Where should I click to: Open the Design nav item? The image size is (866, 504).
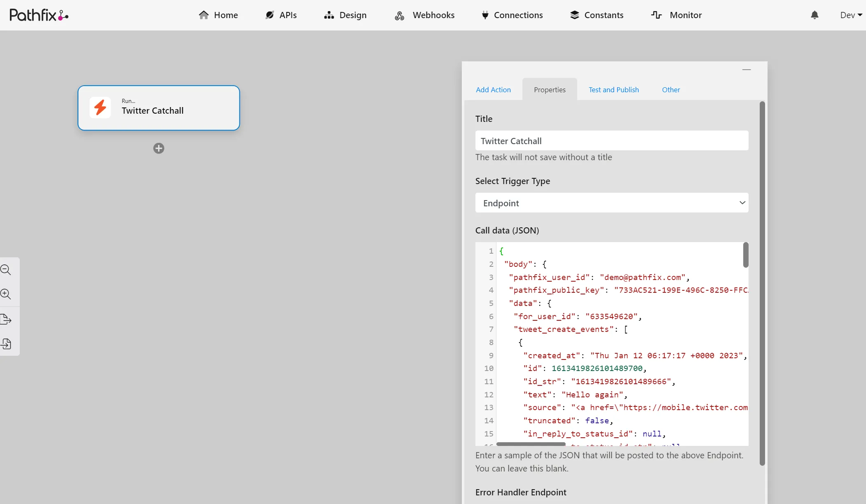[x=345, y=15]
